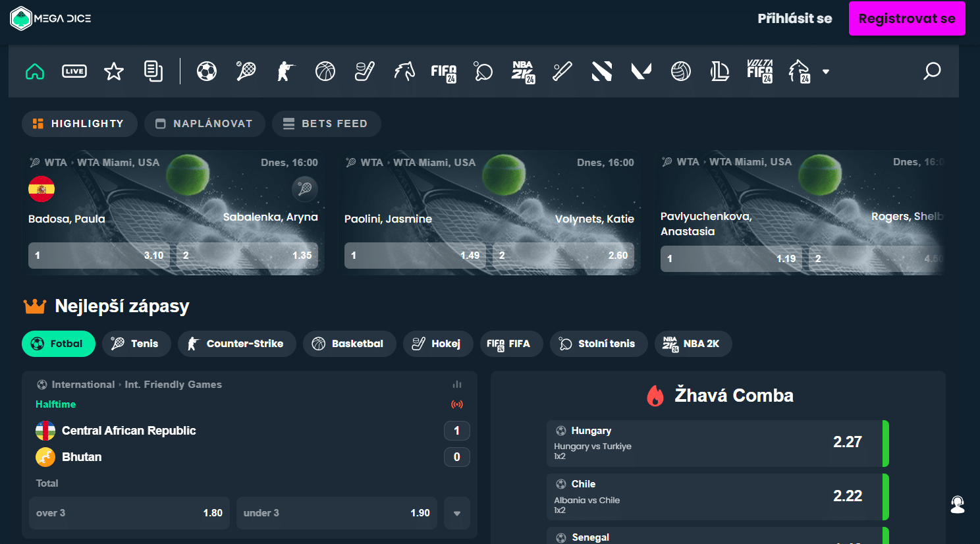Viewport: 980px width, 544px height.
Task: Select the NBA 2K24 icon in sports bar
Action: click(x=523, y=72)
